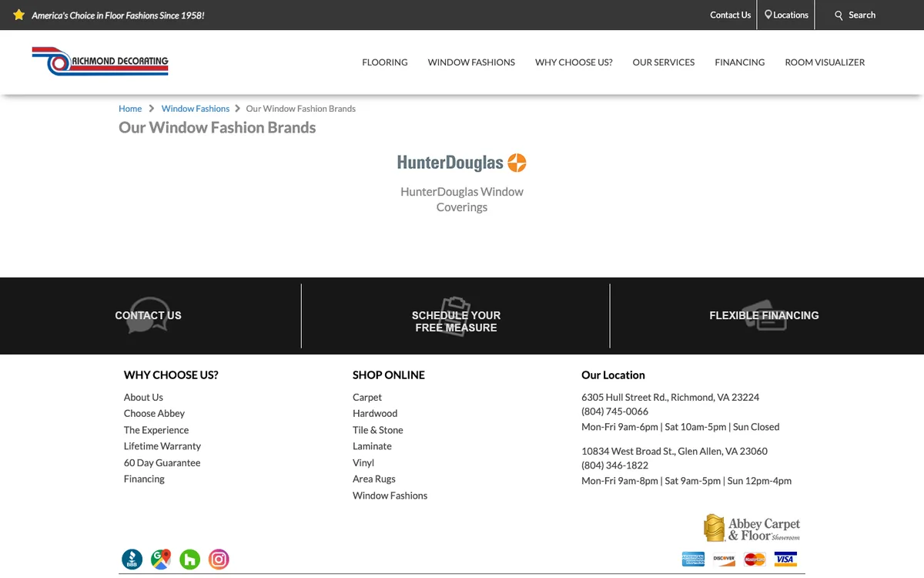The image size is (924, 578).
Task: Shop Laminate in footer
Action: click(x=372, y=446)
